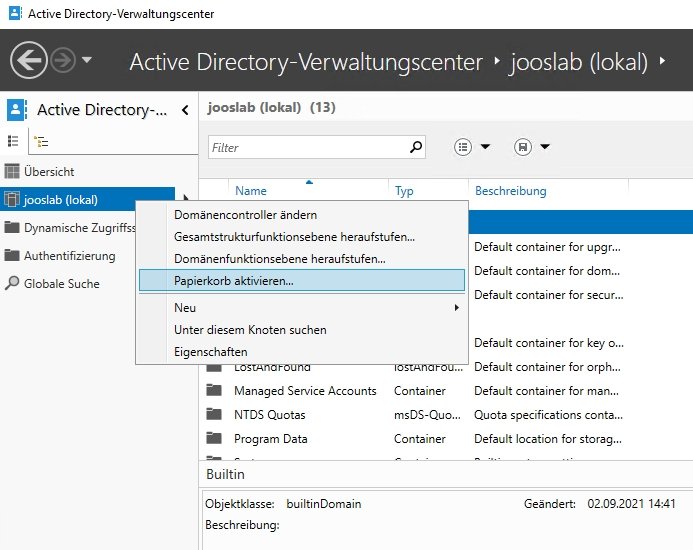The width and height of the screenshot is (693, 550).
Task: Click the Program Data folder icon
Action: pyautogui.click(x=214, y=439)
